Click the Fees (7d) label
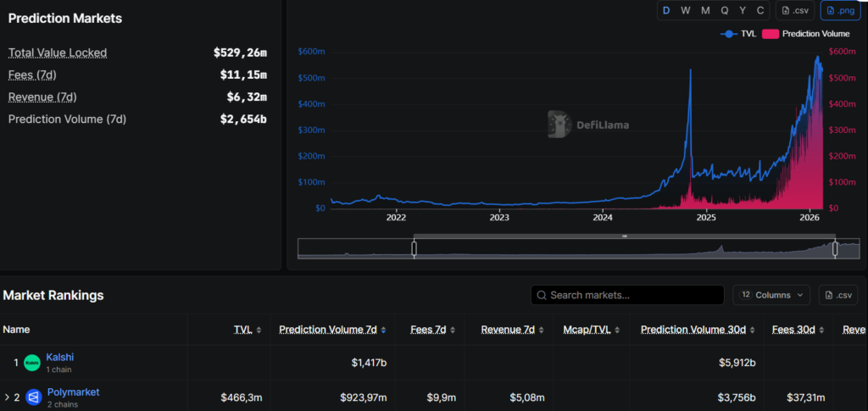Screen dimensions: 868x411 point(32,75)
